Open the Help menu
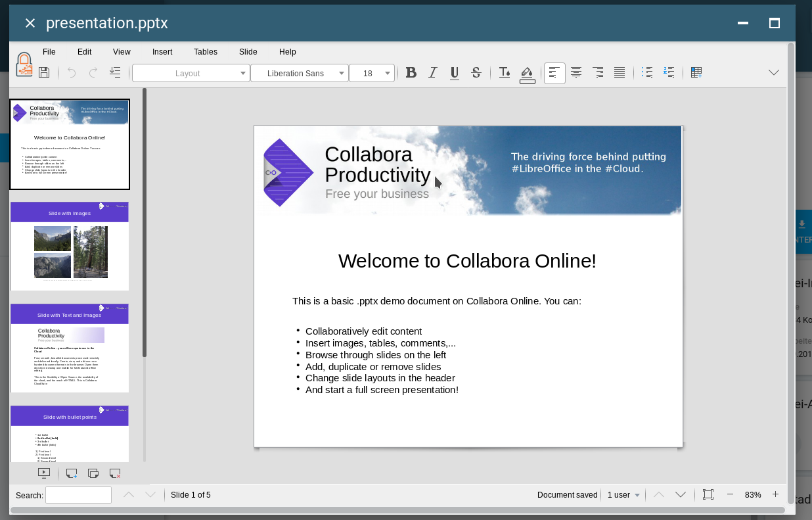 [x=288, y=52]
